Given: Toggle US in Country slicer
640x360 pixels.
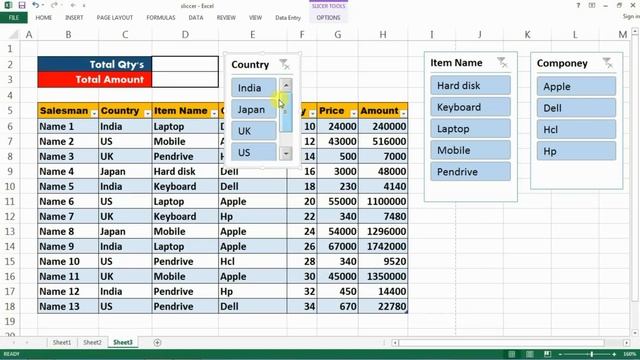Looking at the screenshot, I should [x=254, y=152].
